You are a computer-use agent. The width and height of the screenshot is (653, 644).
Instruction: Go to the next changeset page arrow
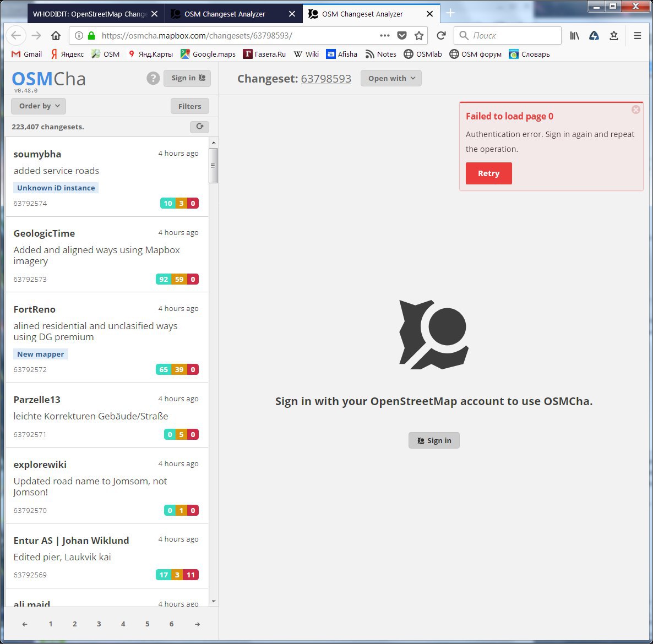pos(197,624)
